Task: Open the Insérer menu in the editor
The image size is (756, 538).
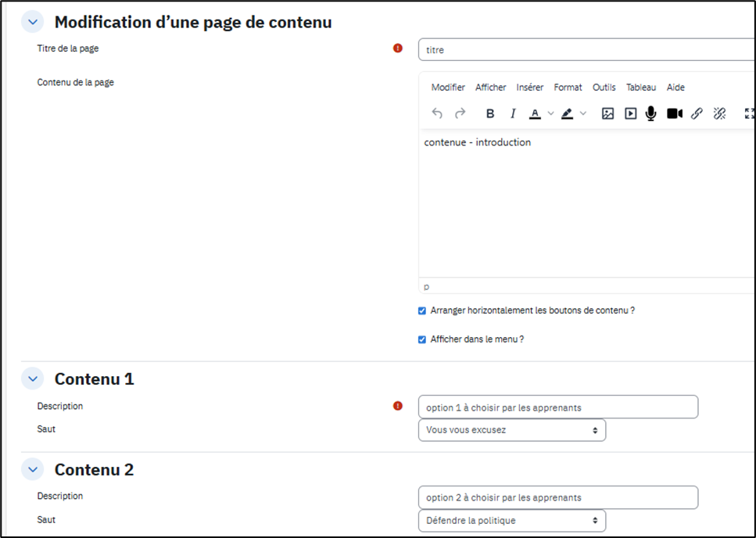Action: [529, 88]
